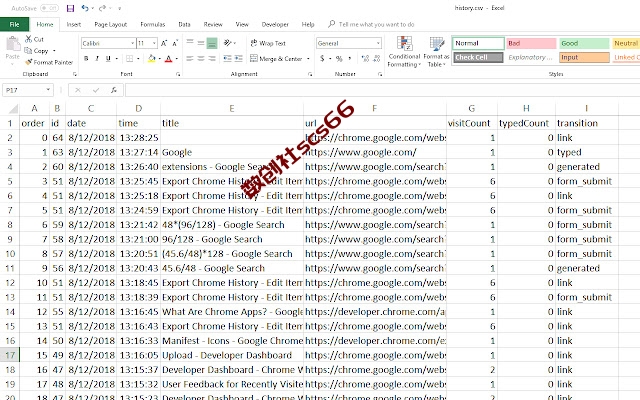
Task: Click the Increase Indent icon
Action: [x=239, y=59]
